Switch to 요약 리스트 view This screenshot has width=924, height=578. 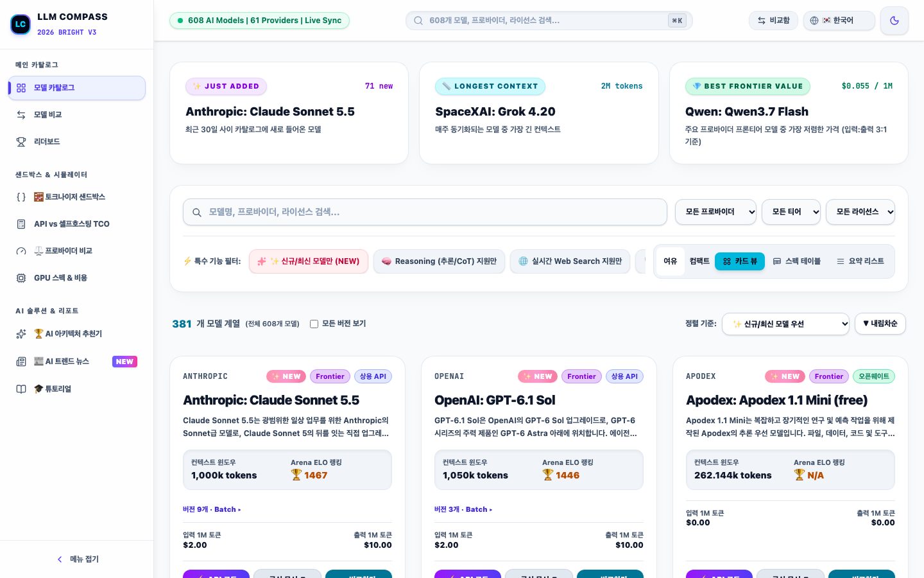click(860, 261)
